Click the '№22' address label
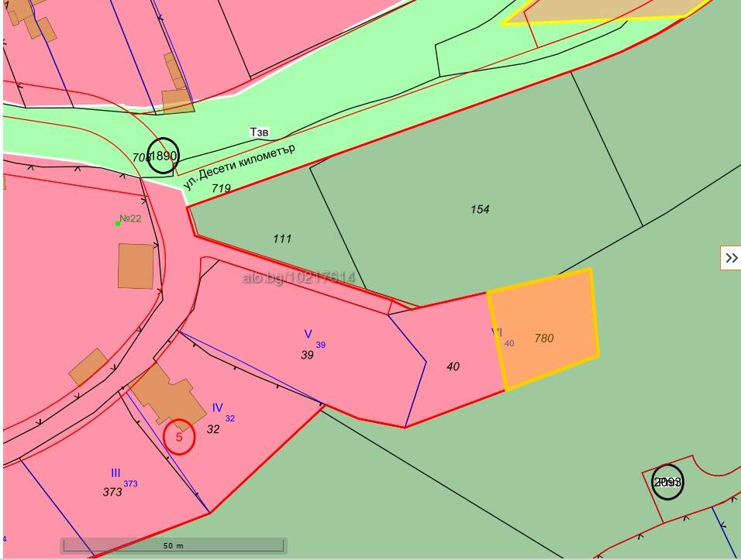Viewport: 741px width, 560px height. pyautogui.click(x=130, y=218)
